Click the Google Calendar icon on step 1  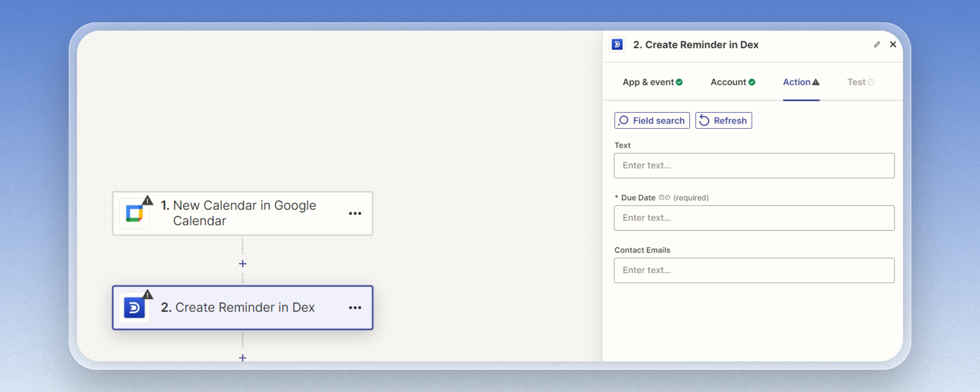134,214
